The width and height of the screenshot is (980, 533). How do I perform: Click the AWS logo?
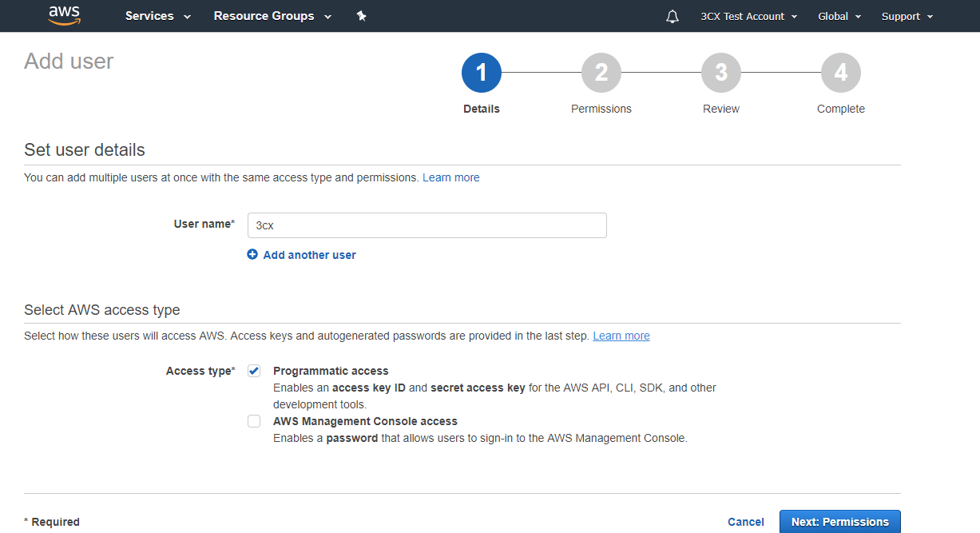click(64, 16)
